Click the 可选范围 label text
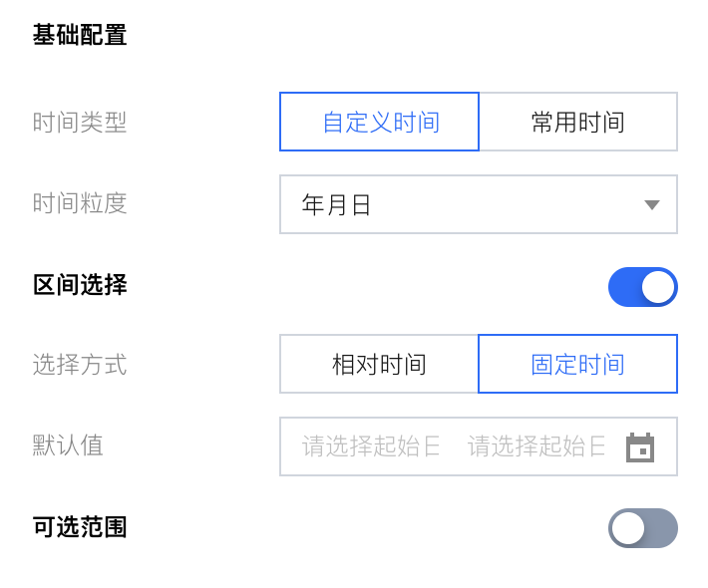This screenshot has height=588, width=708. coord(80,527)
